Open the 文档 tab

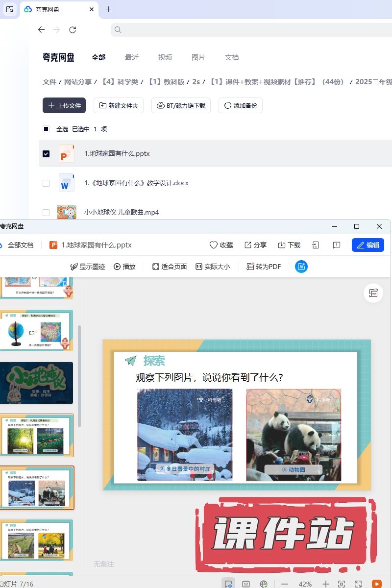[231, 57]
